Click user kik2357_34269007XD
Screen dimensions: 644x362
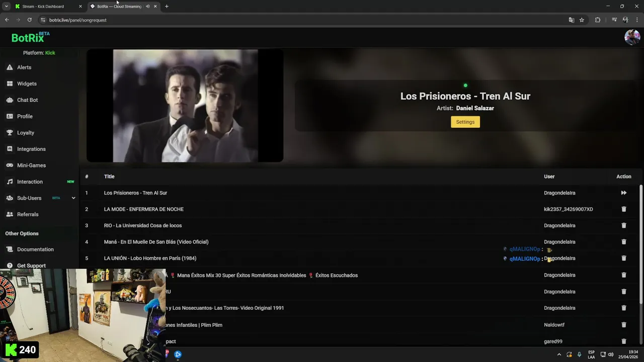coord(568,209)
